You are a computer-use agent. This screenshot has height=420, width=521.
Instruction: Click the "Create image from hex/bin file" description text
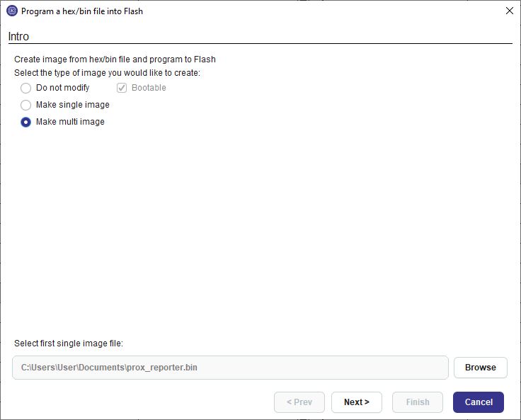click(x=115, y=59)
